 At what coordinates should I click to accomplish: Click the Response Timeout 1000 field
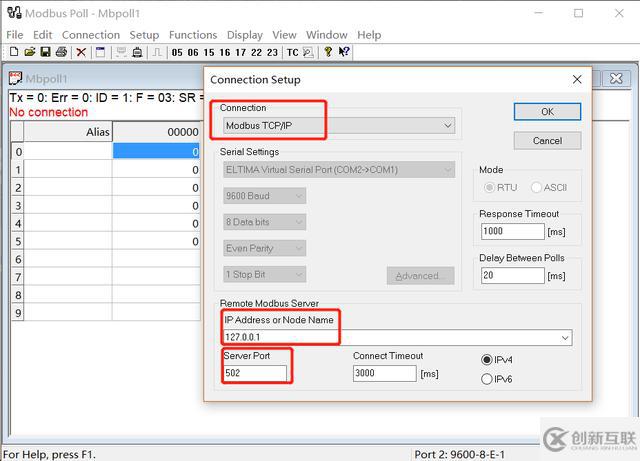coord(513,231)
